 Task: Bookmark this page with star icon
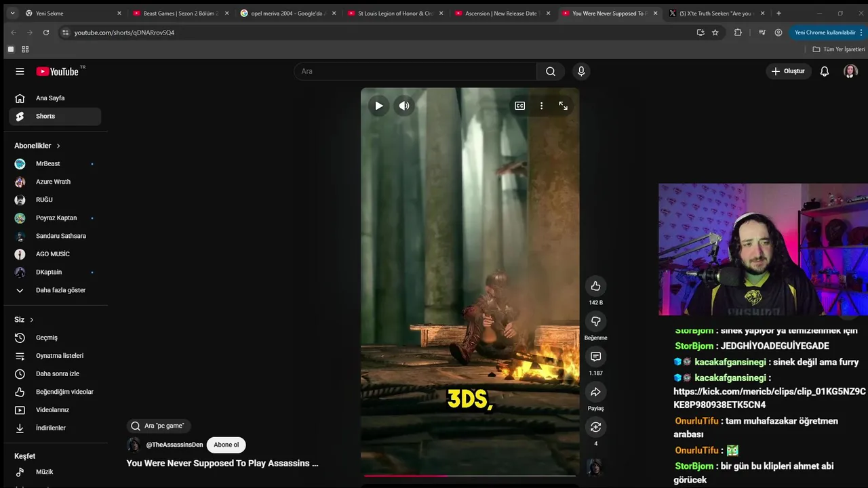[x=715, y=33]
